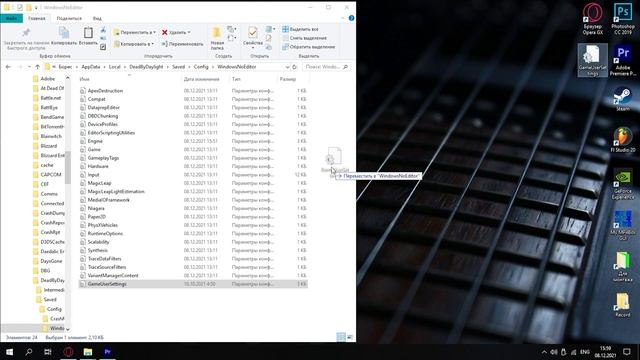The width and height of the screenshot is (640, 360).
Task: Switch to the details view icon in the status bar
Action: click(x=340, y=337)
